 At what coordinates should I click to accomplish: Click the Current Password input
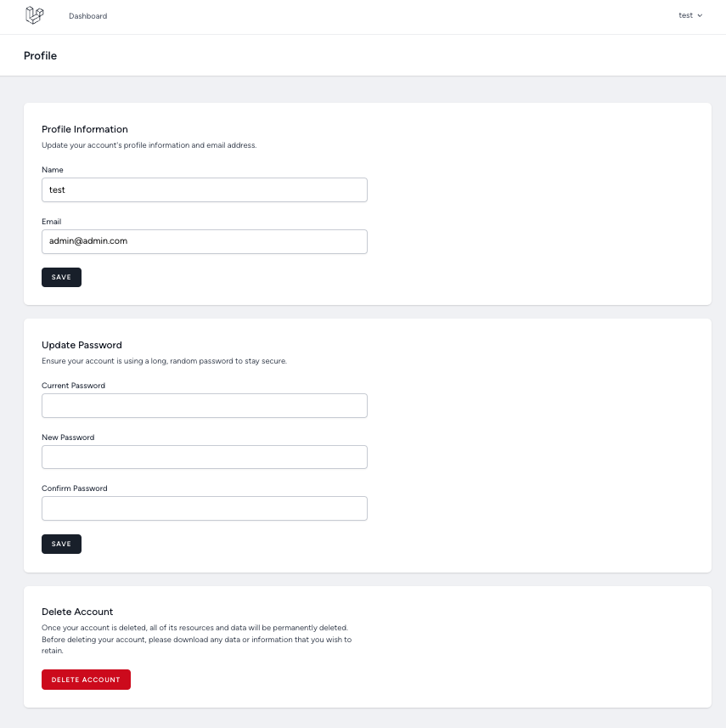point(204,405)
